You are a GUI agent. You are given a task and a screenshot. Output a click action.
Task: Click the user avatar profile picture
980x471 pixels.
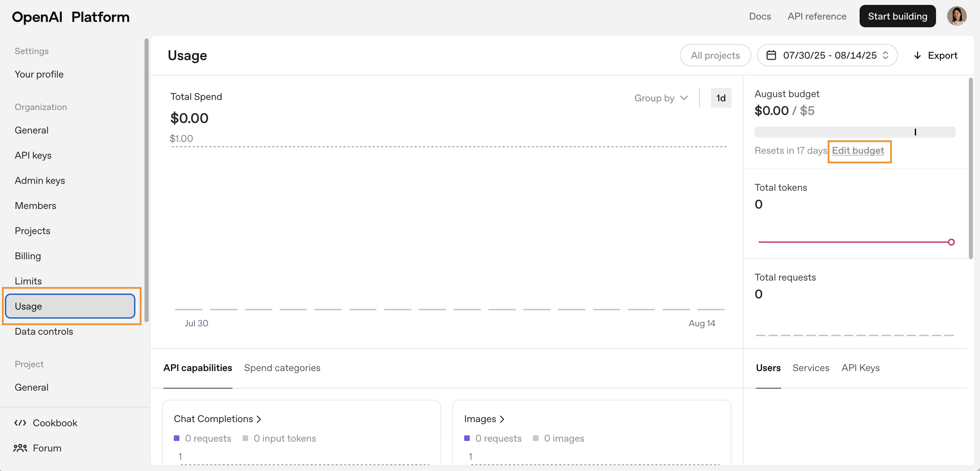pos(956,16)
